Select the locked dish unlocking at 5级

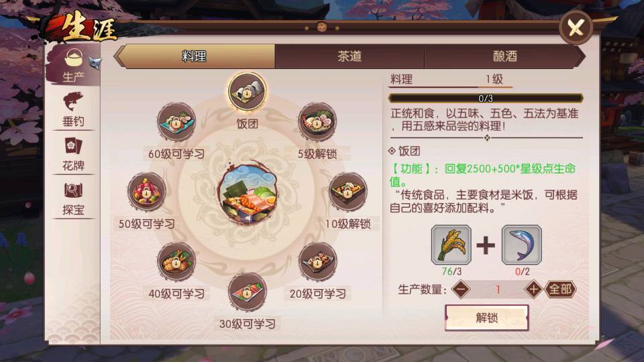click(x=317, y=121)
